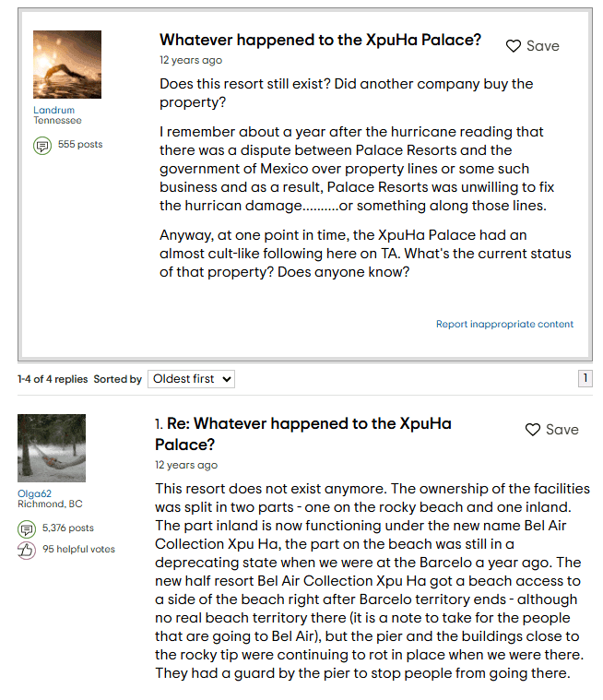Open the original poster's swimmer avatar

pyautogui.click(x=67, y=65)
